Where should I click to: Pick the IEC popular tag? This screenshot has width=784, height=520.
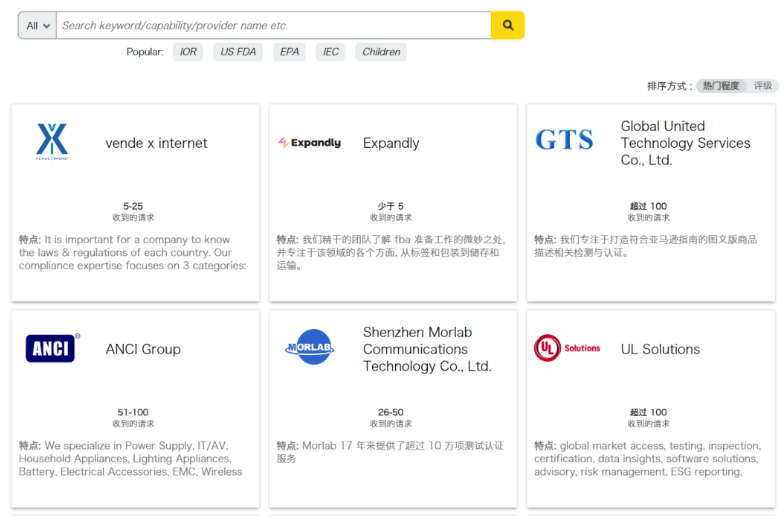click(x=330, y=52)
